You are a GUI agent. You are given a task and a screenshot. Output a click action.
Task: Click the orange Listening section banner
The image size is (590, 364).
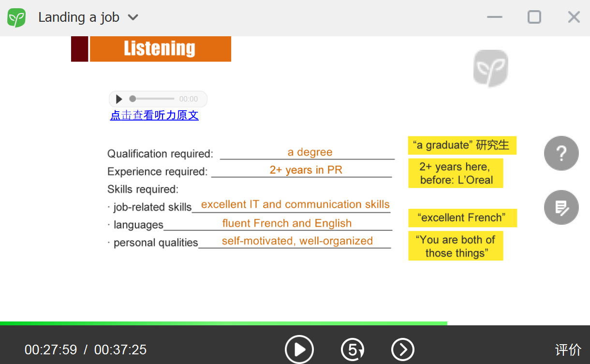click(x=160, y=49)
